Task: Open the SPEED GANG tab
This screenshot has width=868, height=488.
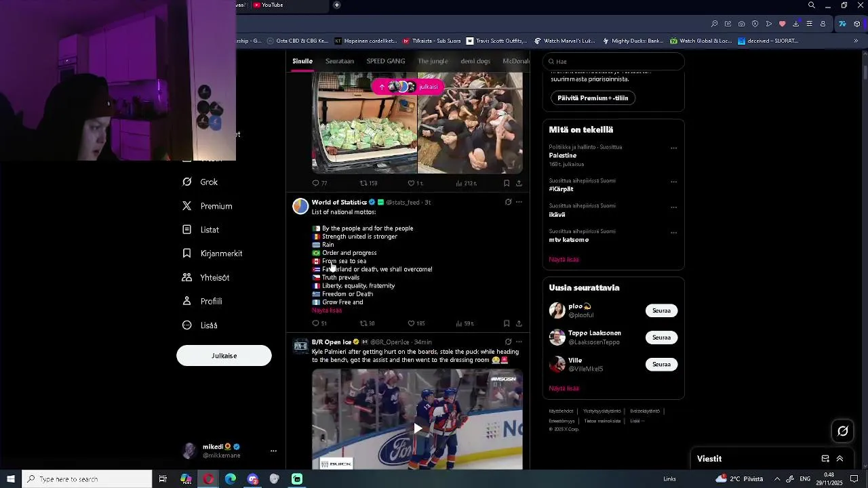Action: [386, 61]
